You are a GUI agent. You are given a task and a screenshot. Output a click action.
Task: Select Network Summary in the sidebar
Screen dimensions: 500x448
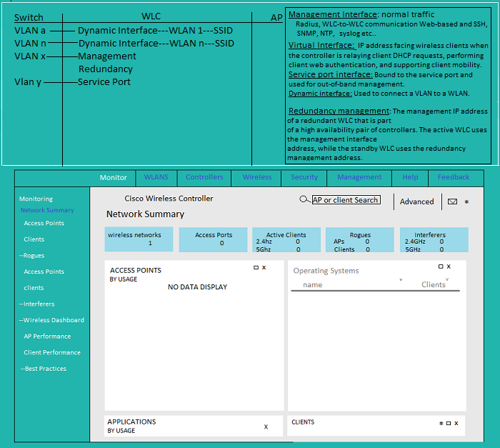(x=47, y=210)
